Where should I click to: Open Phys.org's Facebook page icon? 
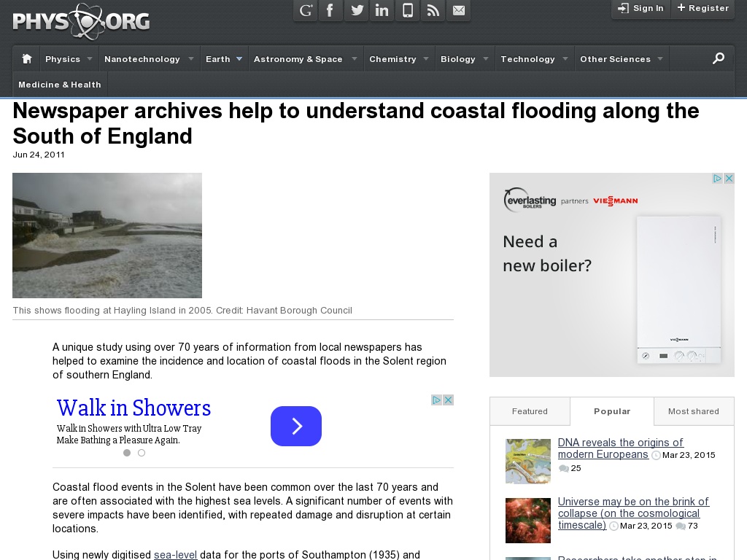point(330,11)
